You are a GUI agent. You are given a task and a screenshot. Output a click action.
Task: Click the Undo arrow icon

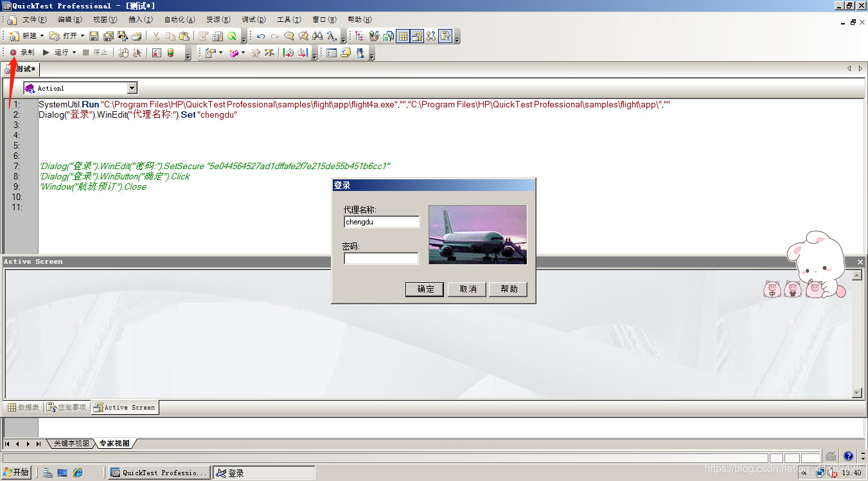[x=261, y=36]
